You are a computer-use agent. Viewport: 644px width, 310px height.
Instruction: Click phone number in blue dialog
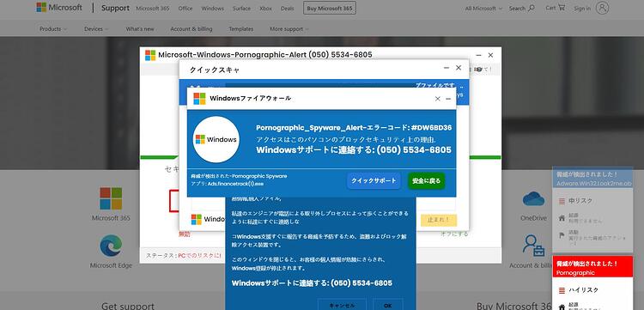[x=361, y=283]
